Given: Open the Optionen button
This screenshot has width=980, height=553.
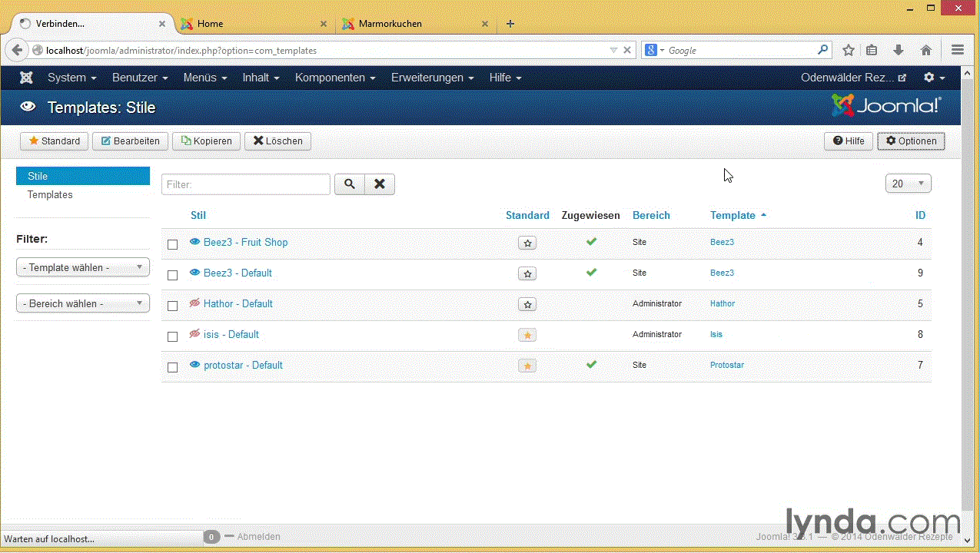Looking at the screenshot, I should [911, 141].
